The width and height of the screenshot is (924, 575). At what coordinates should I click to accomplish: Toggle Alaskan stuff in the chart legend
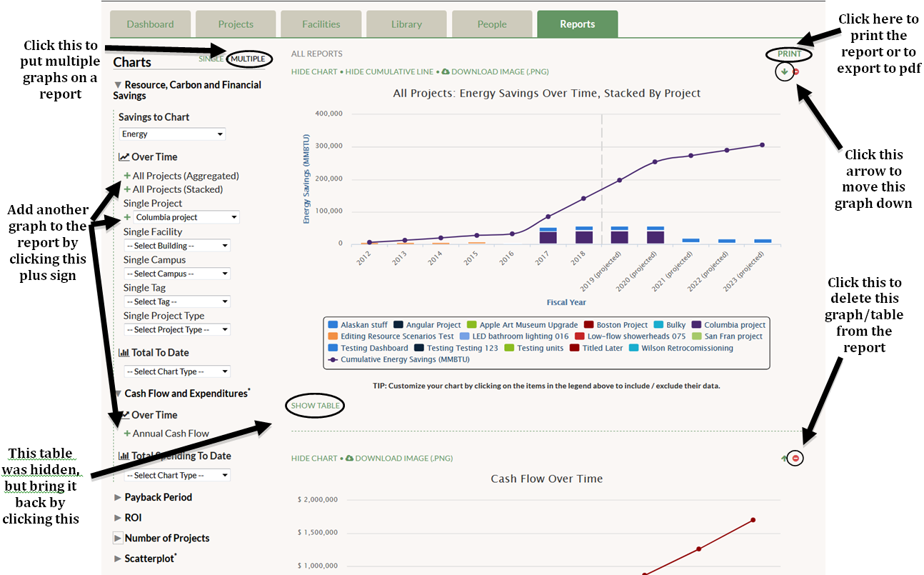point(357,325)
